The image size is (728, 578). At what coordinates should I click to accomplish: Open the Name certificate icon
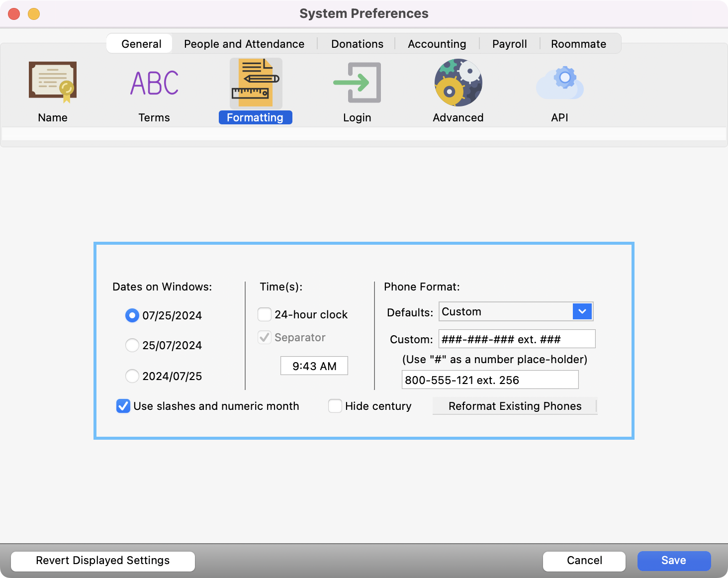click(x=53, y=83)
